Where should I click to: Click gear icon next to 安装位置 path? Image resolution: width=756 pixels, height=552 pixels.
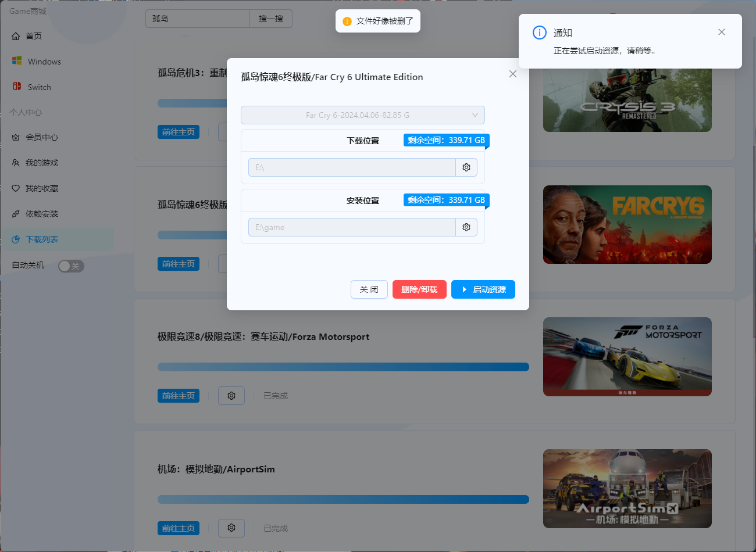466,227
